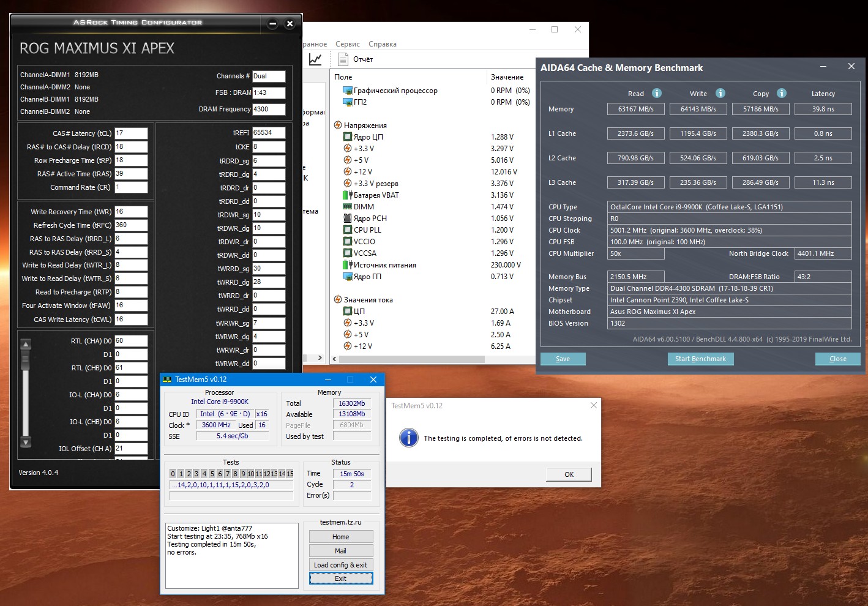This screenshot has height=606, width=868.
Task: Select the Графический процессор fan row icon
Action: (x=348, y=91)
